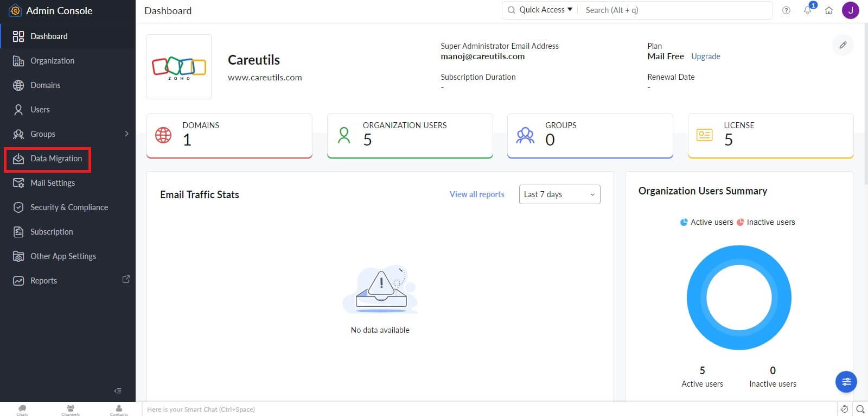Open the GROUPS summary card
This screenshot has height=416, width=868.
point(590,136)
